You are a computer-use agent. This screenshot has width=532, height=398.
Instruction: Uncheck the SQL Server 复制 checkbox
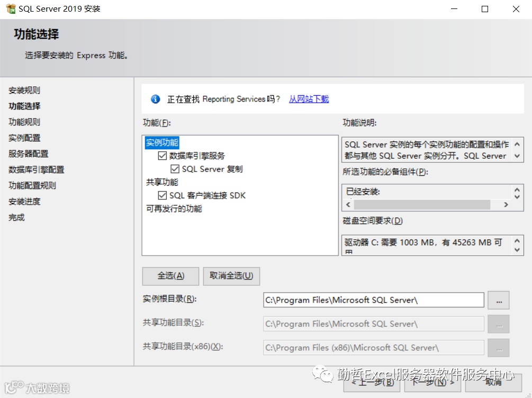(x=175, y=169)
